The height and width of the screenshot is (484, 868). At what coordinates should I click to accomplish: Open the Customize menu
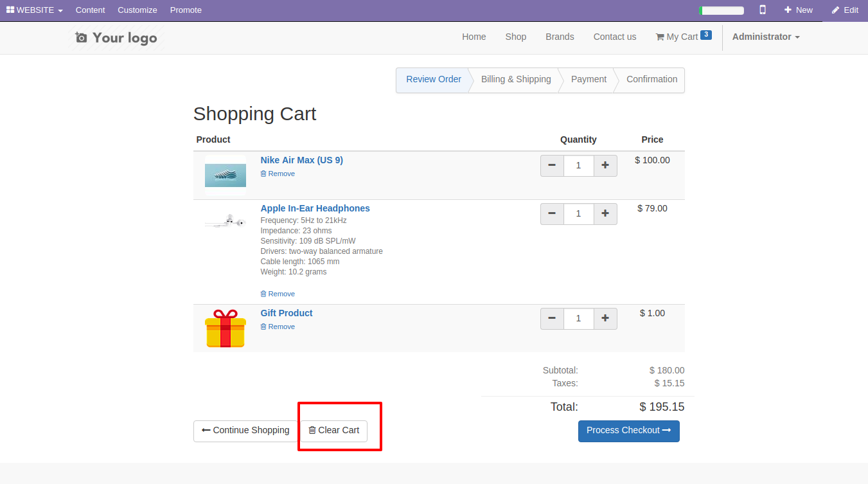click(x=137, y=10)
